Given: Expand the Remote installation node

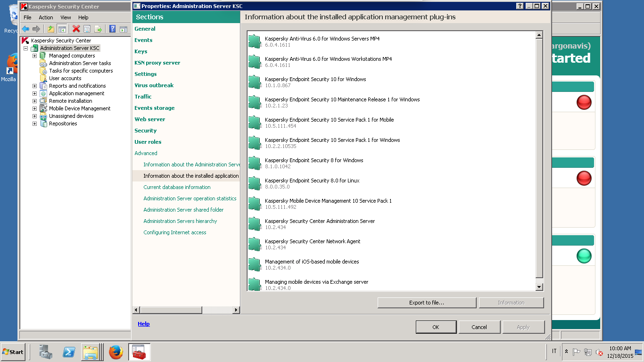Looking at the screenshot, I should (x=34, y=101).
